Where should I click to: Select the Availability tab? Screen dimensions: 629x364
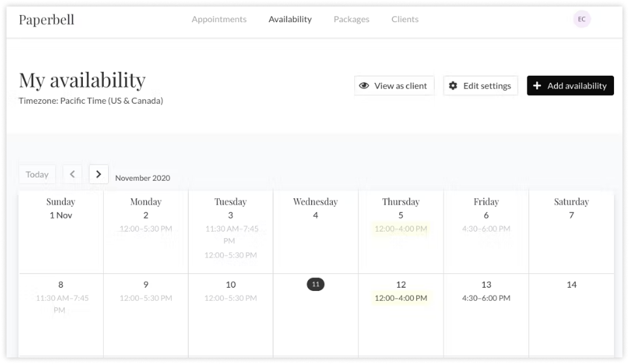290,19
